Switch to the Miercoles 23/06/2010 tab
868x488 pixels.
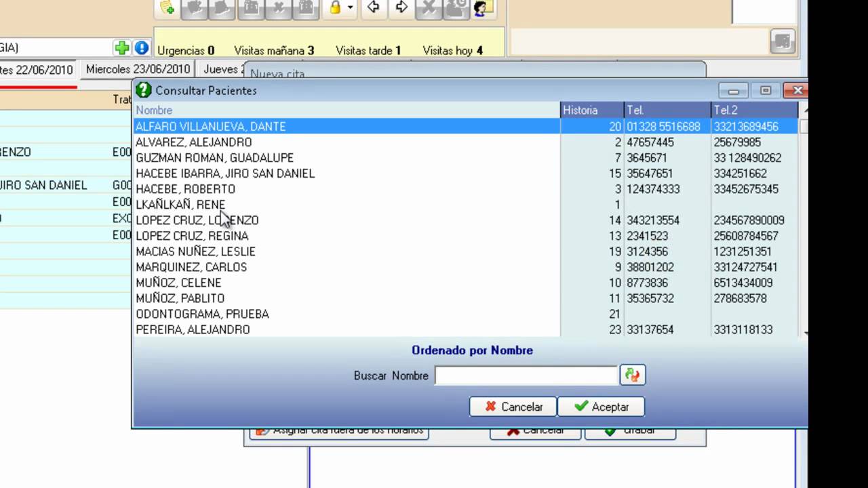[x=138, y=69]
